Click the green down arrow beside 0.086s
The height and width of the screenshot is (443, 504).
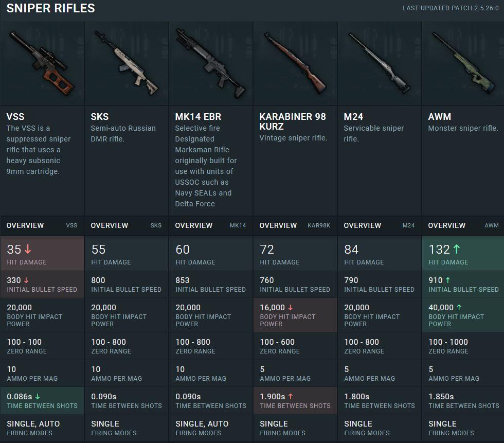(37, 396)
